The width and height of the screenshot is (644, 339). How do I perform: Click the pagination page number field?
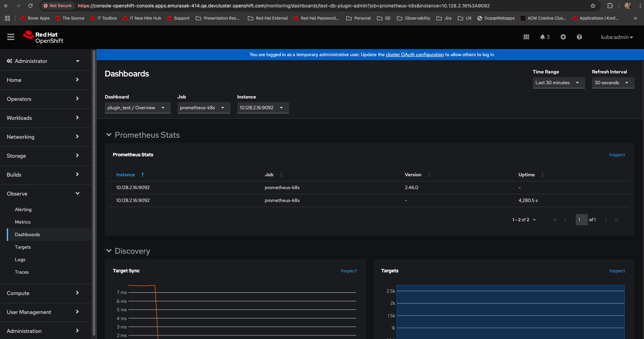point(581,220)
